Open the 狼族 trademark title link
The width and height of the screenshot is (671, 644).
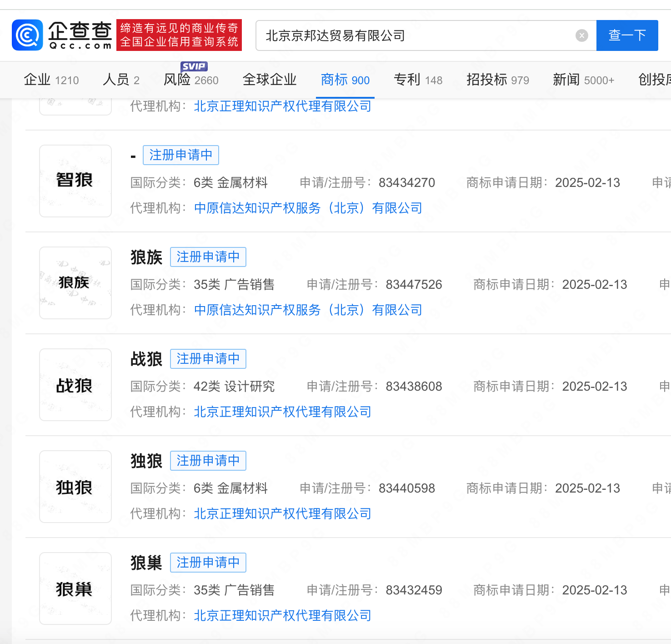tap(146, 257)
